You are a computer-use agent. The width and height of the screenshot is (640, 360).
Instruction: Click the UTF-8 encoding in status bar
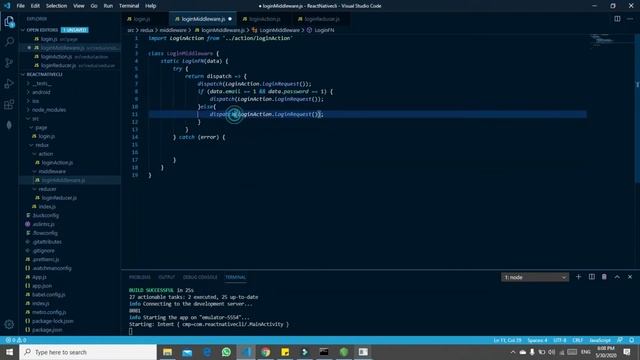click(x=559, y=340)
